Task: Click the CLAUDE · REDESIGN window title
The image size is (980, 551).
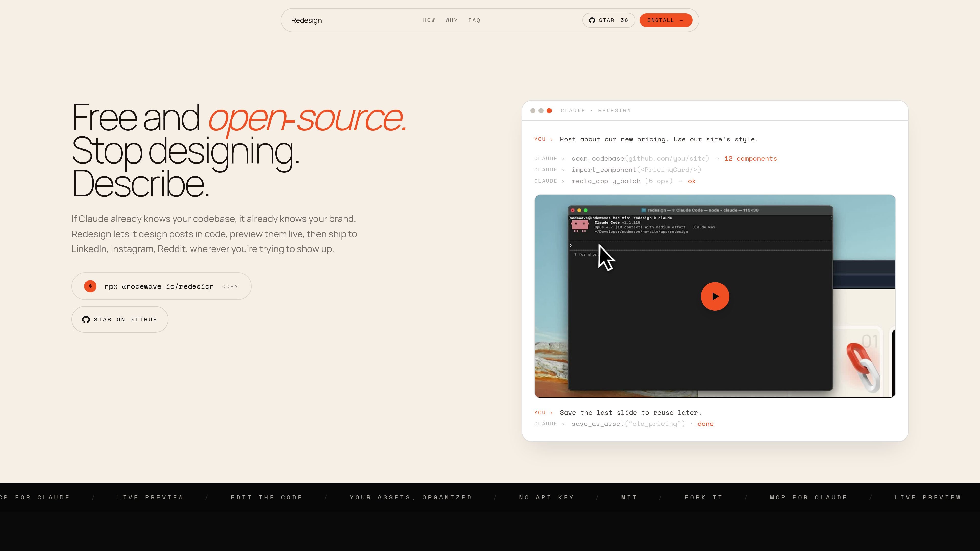Action: [x=595, y=111]
